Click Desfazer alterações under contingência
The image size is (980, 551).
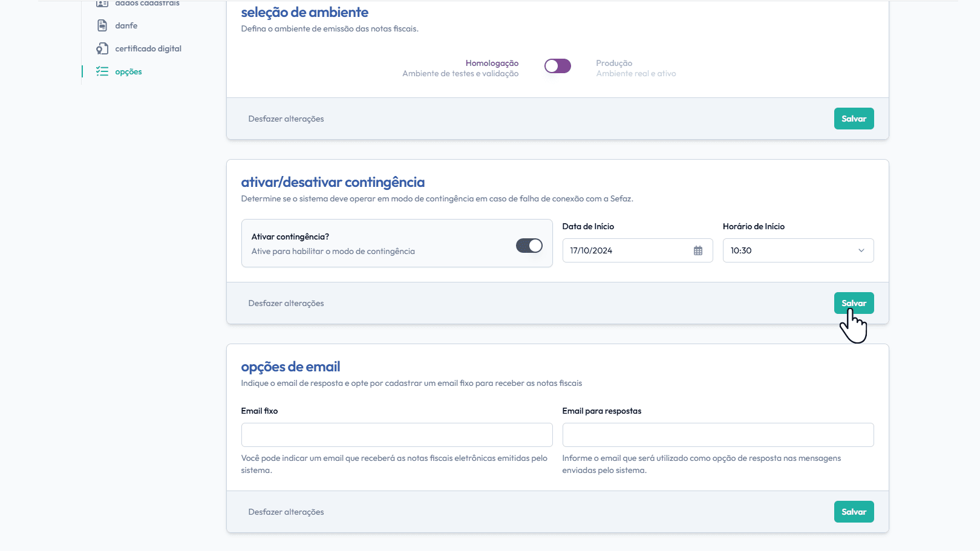286,303
